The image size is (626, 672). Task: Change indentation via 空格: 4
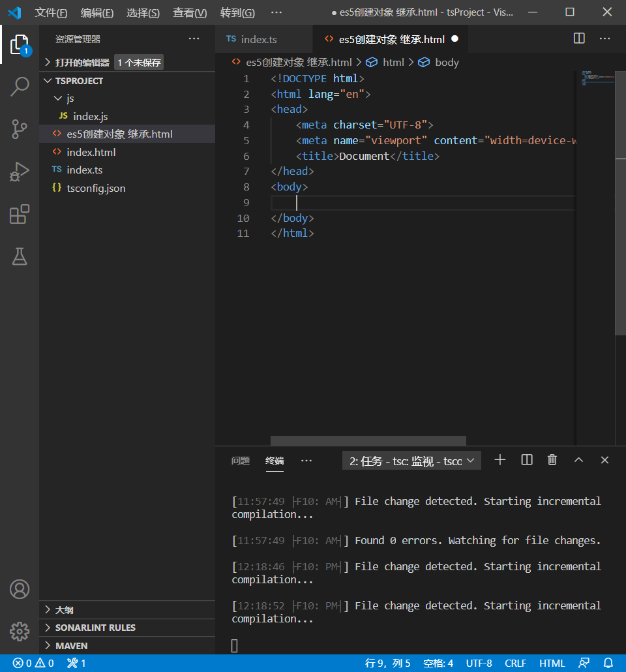tap(438, 664)
